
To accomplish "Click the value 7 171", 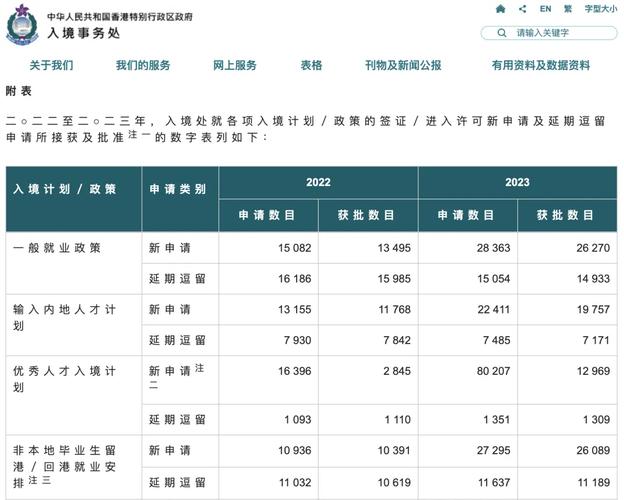I will tap(596, 340).
